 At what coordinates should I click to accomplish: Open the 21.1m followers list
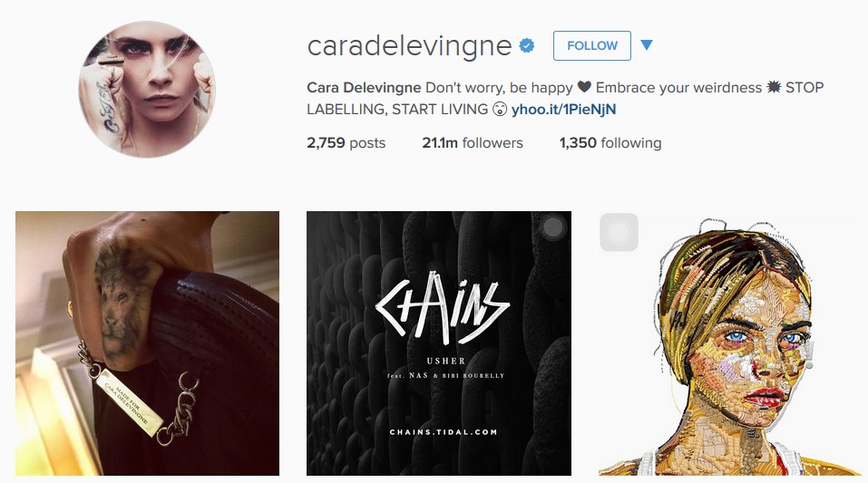473,143
